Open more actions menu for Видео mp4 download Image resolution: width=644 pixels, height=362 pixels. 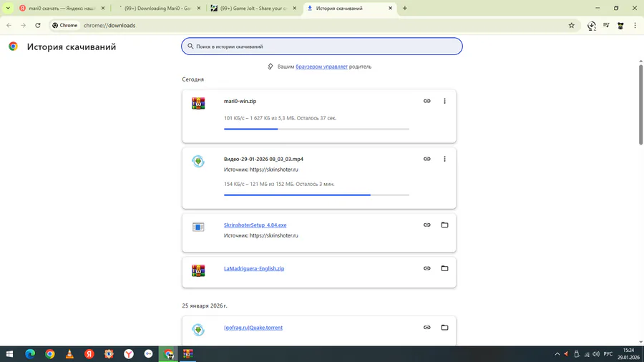tap(444, 159)
